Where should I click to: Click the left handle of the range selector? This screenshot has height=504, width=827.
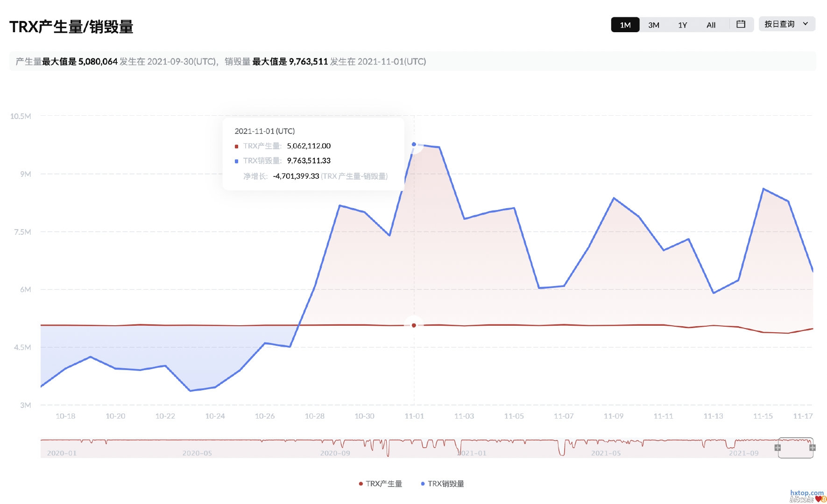(x=778, y=448)
